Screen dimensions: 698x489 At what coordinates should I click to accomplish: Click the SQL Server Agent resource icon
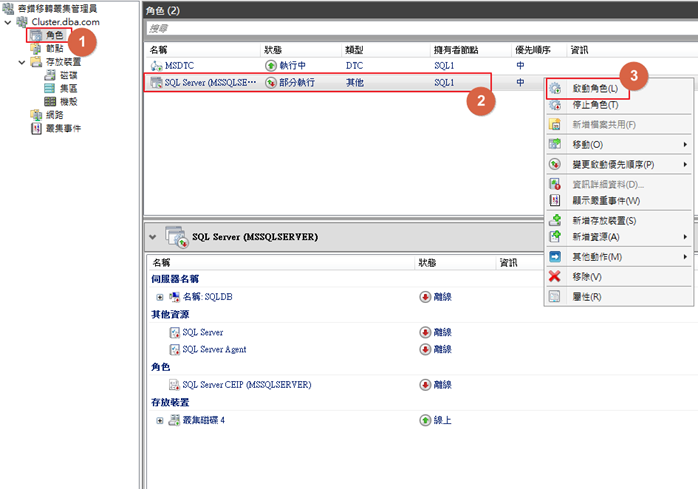[175, 349]
